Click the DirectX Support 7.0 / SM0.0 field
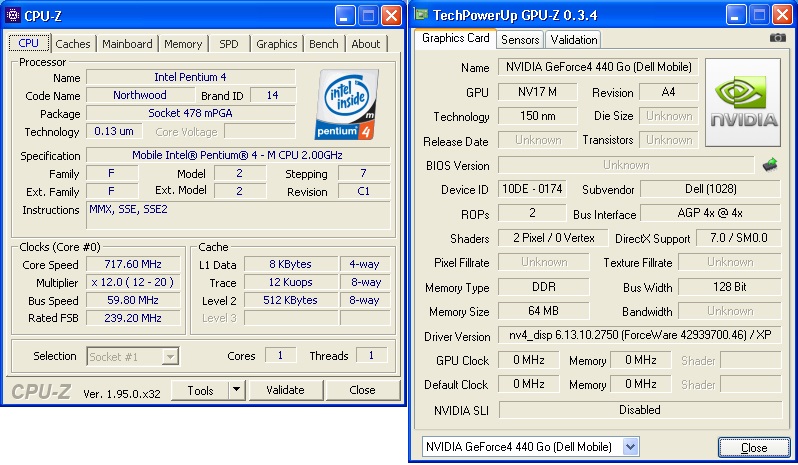This screenshot has height=465, width=798. pyautogui.click(x=738, y=238)
